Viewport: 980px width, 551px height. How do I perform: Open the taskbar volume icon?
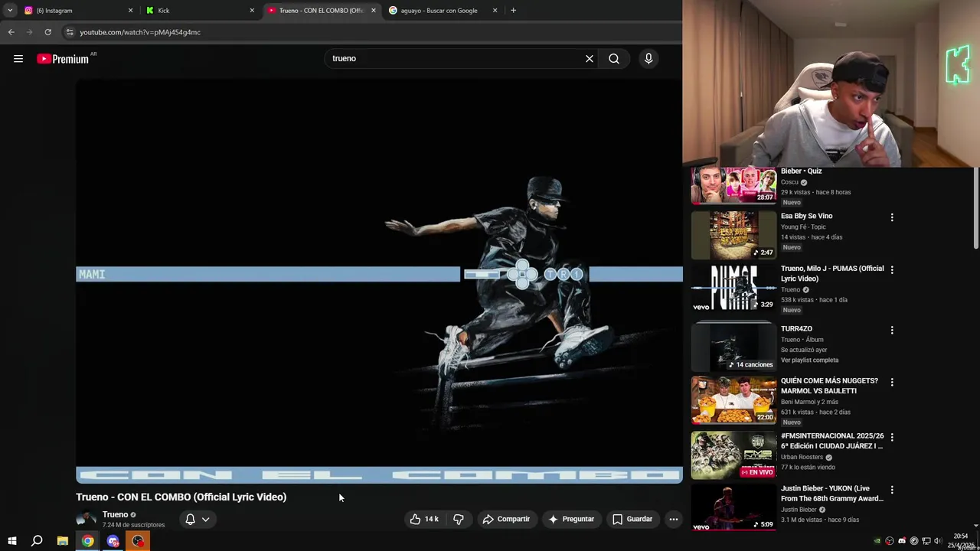pyautogui.click(x=938, y=541)
